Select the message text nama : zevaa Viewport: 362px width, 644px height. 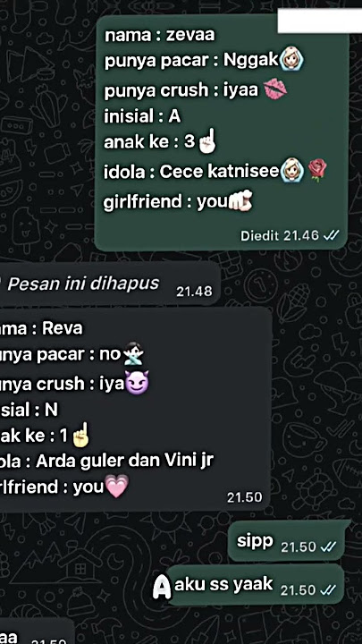pos(160,35)
